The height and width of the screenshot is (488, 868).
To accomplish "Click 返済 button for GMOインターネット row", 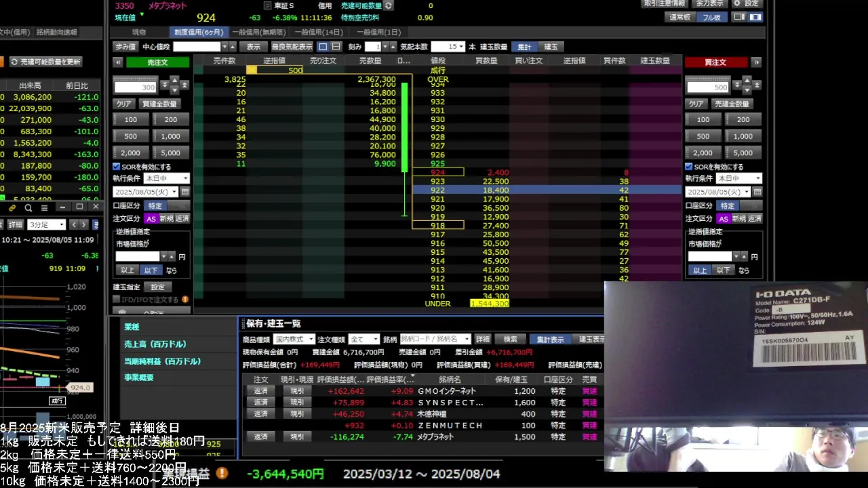I will (x=261, y=391).
